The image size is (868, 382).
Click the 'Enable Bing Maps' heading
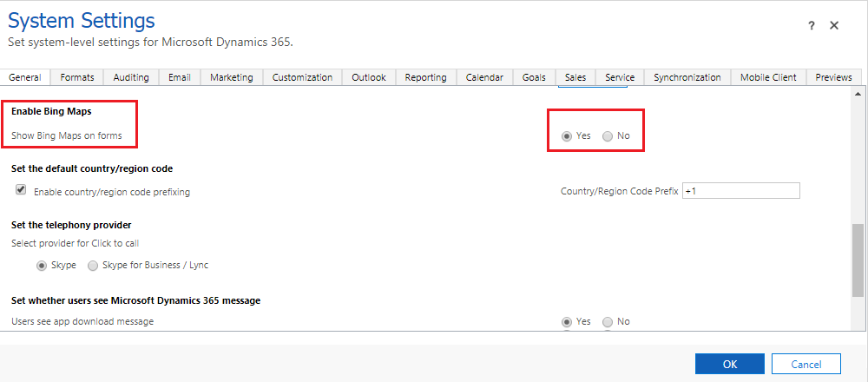pyautogui.click(x=51, y=111)
